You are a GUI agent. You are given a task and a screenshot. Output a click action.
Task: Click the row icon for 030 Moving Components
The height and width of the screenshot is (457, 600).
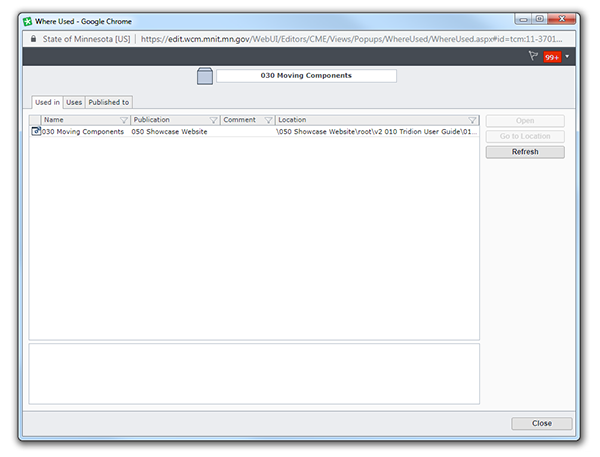[36, 131]
